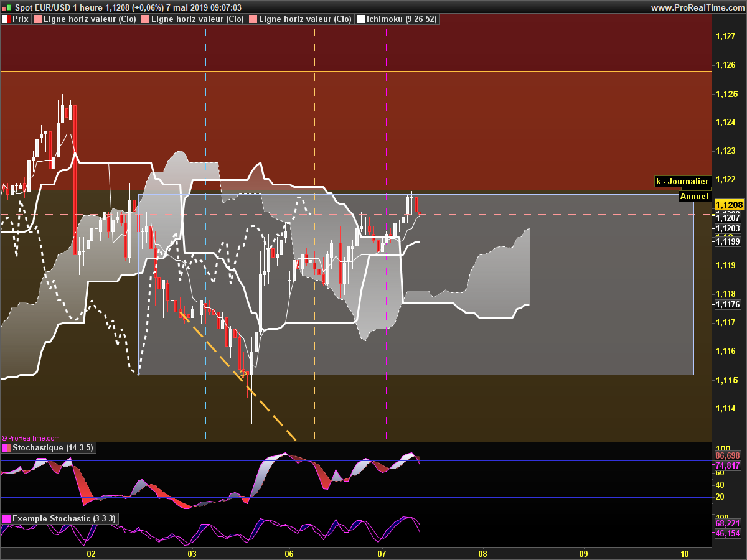Click date label 09 on the time axis

point(583,553)
